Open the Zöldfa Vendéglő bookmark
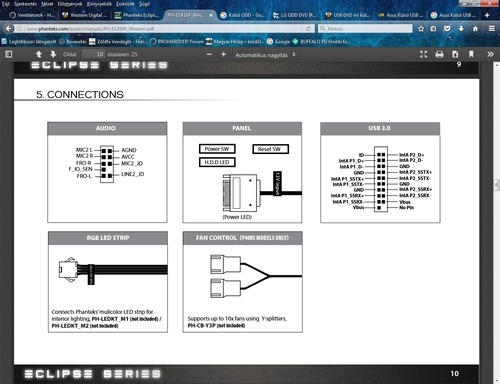 118,42
